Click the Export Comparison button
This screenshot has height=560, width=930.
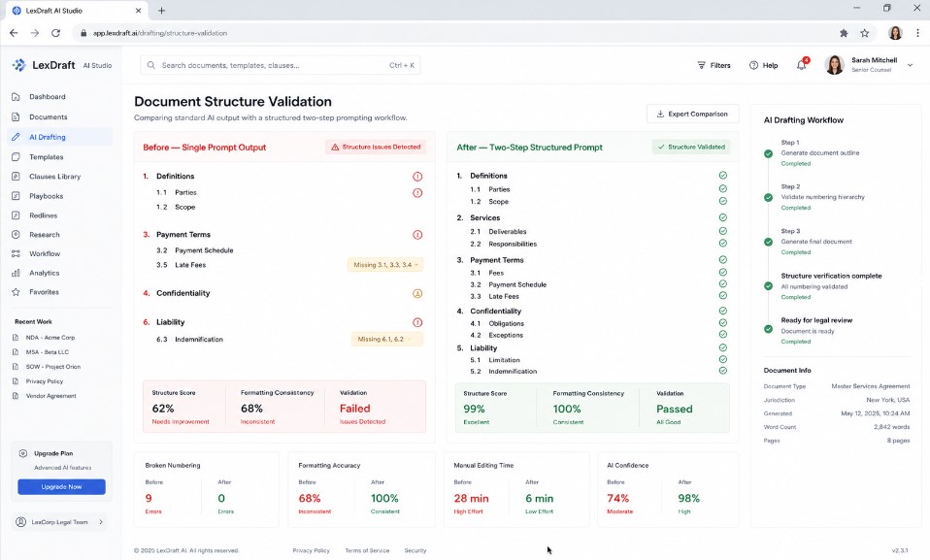pyautogui.click(x=692, y=114)
